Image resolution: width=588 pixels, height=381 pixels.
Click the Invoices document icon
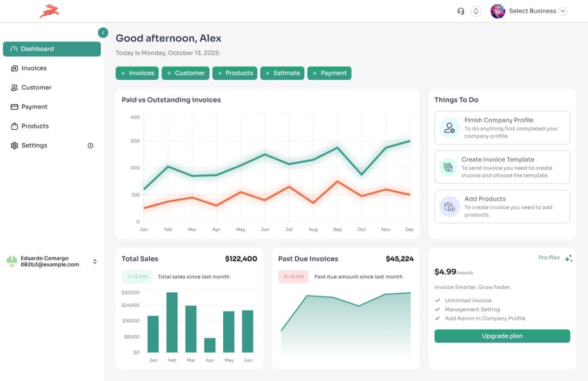(14, 68)
